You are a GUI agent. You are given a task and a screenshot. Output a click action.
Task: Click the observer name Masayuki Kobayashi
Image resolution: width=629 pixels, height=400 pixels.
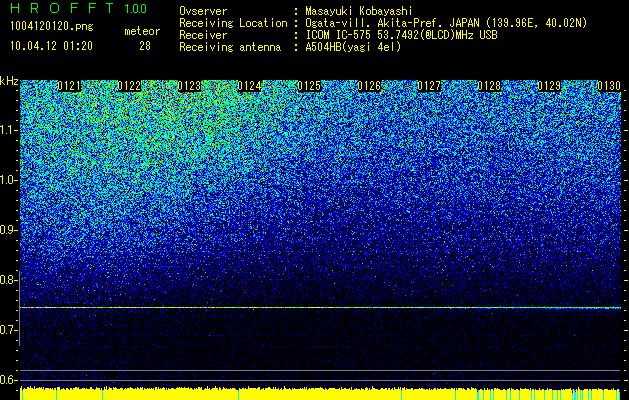[x=359, y=11]
